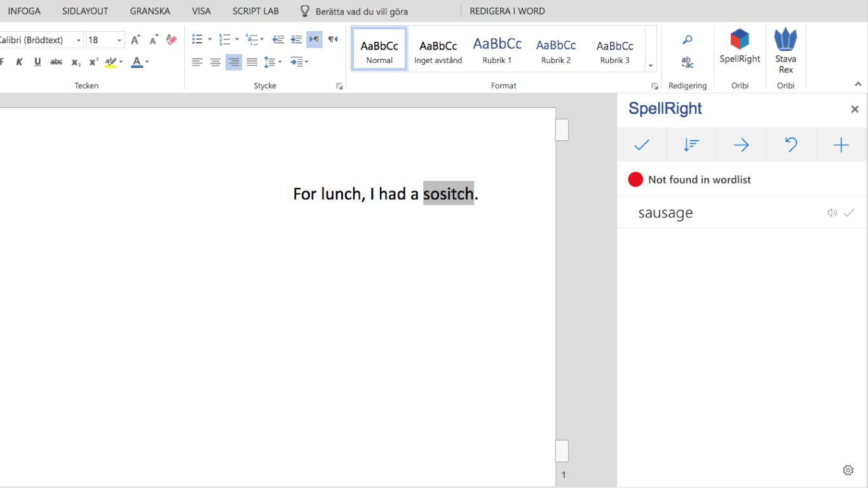
Task: Click the "Not found in wordlist" status
Action: point(699,180)
